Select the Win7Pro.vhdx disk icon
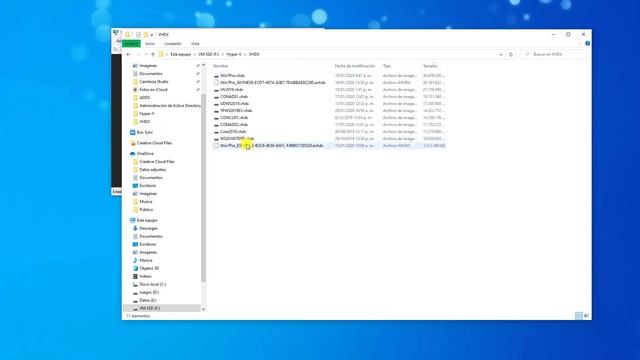Viewport: 640px width, 360px height. [x=216, y=76]
